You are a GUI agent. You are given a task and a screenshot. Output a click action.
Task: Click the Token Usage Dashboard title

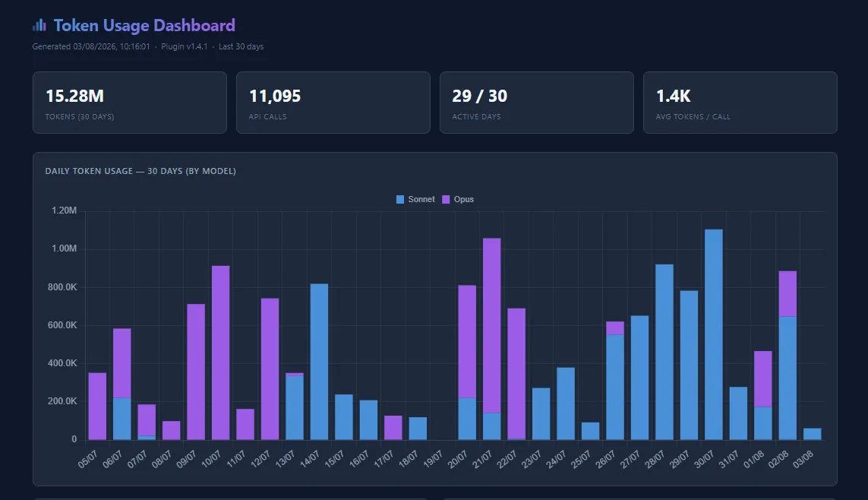pyautogui.click(x=144, y=26)
